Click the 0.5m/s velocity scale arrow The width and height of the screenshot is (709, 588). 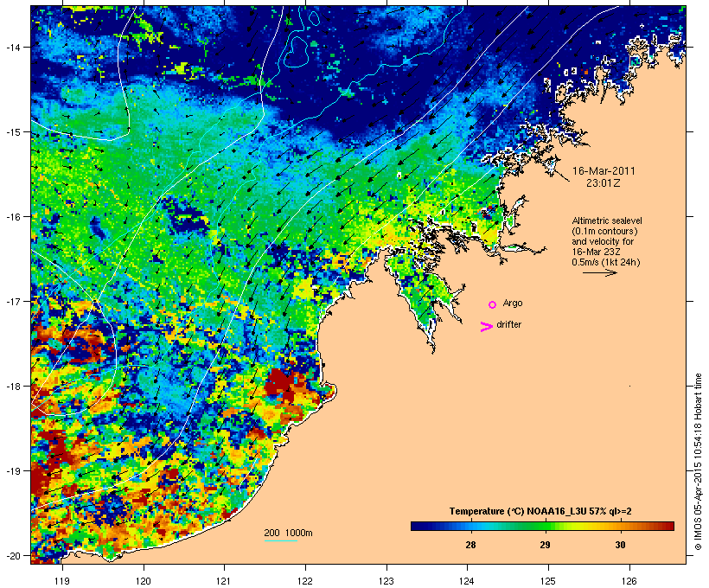599,272
